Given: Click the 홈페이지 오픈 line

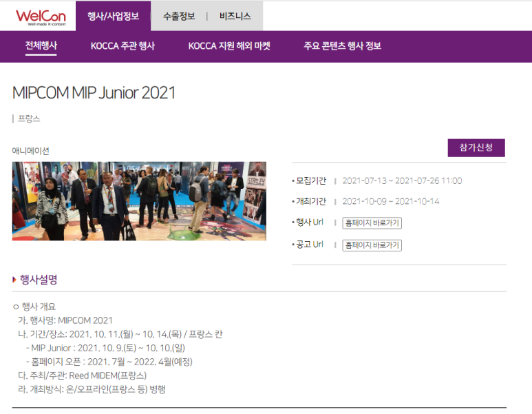Looking at the screenshot, I should (x=109, y=362).
